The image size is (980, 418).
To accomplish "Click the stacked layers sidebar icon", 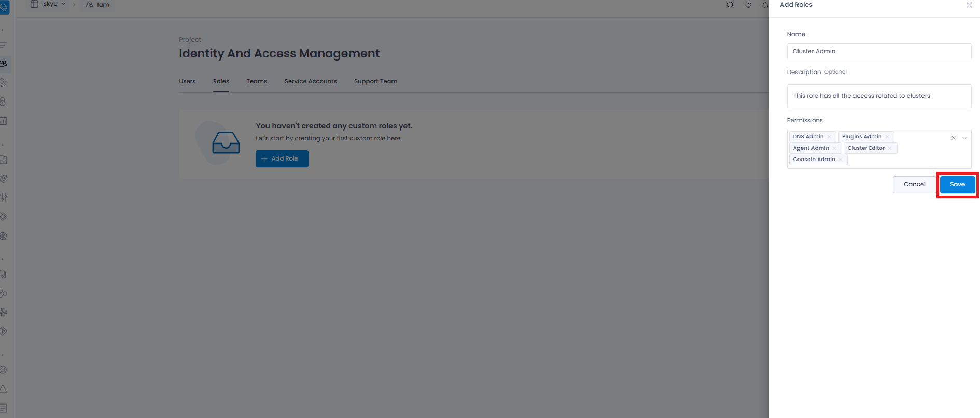I will click(x=4, y=217).
